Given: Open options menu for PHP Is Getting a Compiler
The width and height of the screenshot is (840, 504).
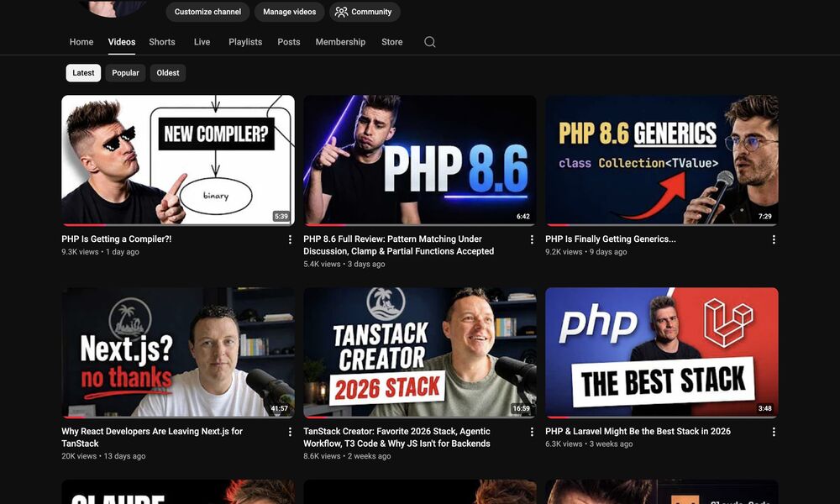Looking at the screenshot, I should coord(290,239).
